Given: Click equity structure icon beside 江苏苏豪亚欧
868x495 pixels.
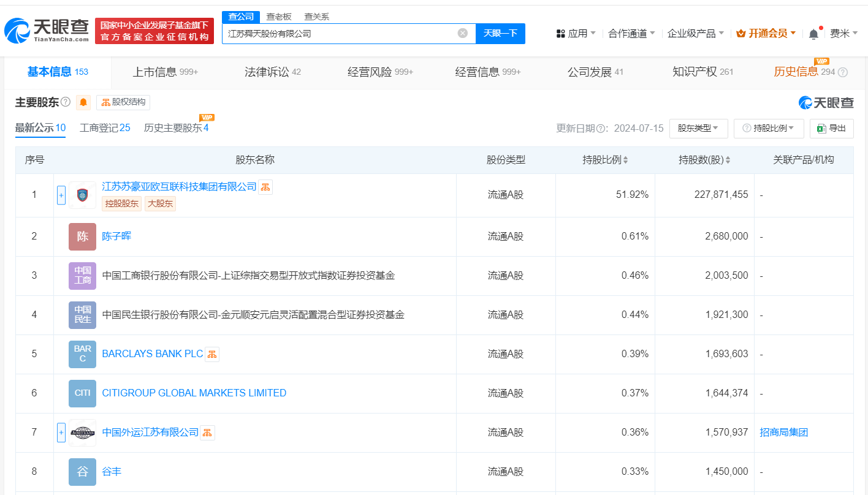Looking at the screenshot, I should (265, 187).
